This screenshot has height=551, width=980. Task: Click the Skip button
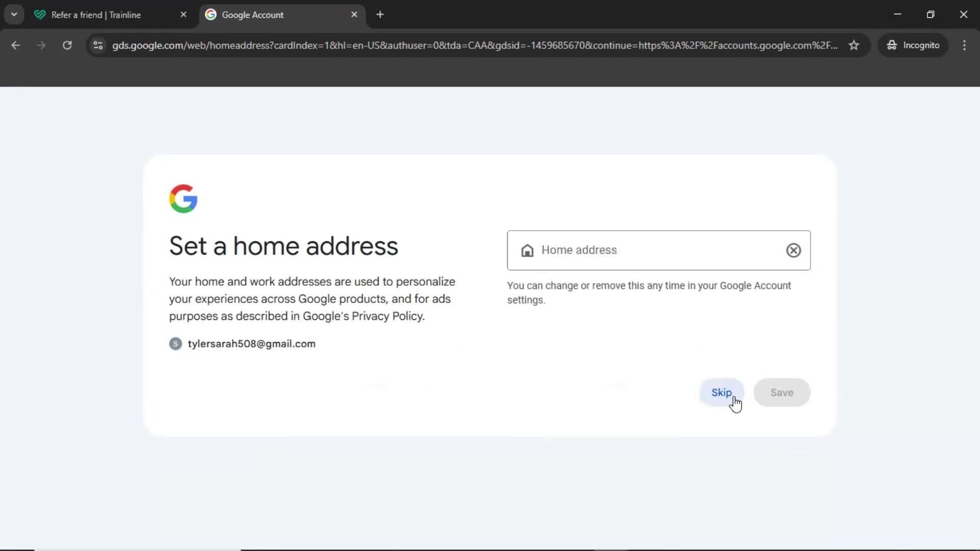[x=721, y=392]
